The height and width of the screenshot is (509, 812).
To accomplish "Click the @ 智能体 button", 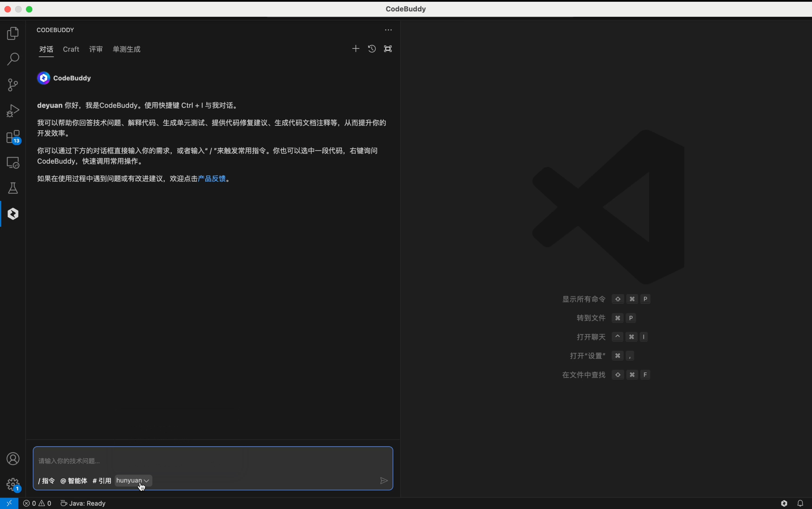I will click(74, 481).
